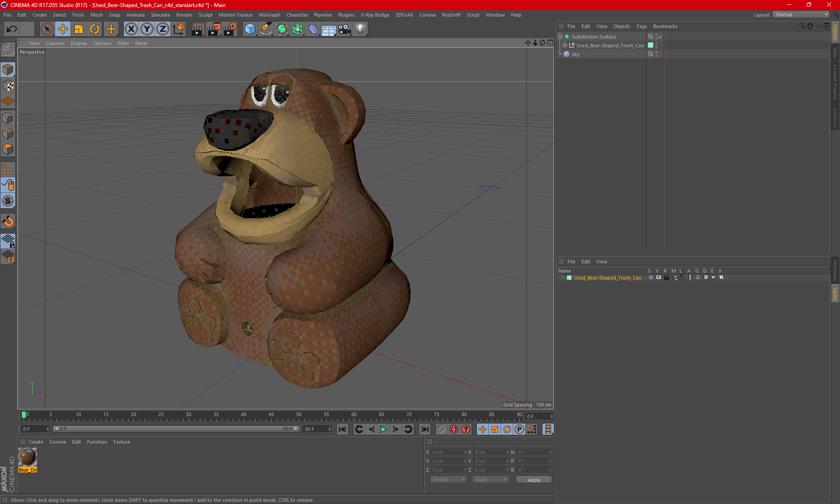Viewport: 840px width, 504px height.
Task: Toggle Sky visibility dots
Action: [656, 54]
